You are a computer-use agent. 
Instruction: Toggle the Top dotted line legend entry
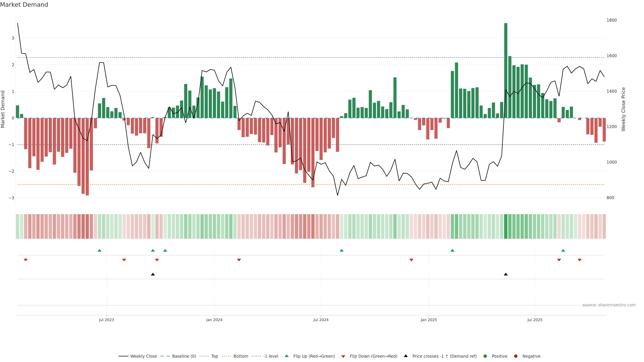214,356
